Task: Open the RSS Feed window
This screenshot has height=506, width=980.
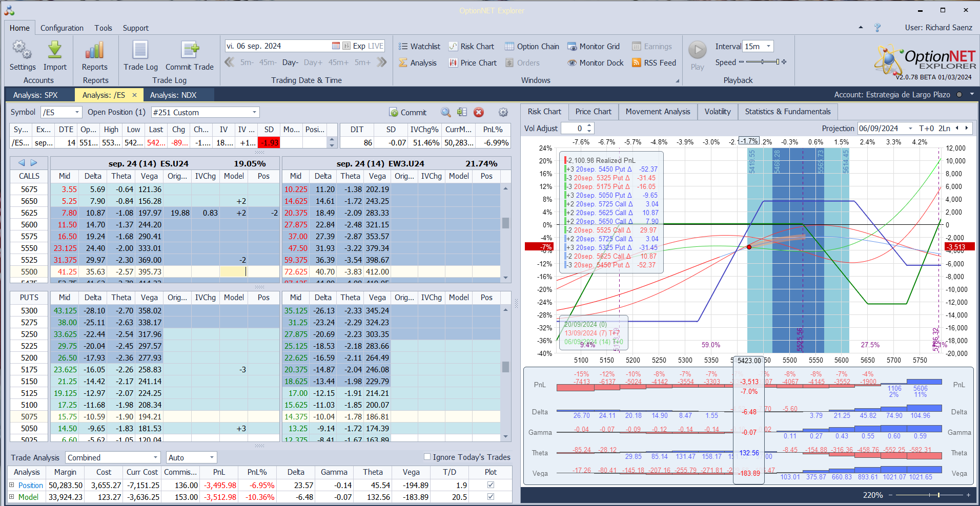Action: coord(654,63)
